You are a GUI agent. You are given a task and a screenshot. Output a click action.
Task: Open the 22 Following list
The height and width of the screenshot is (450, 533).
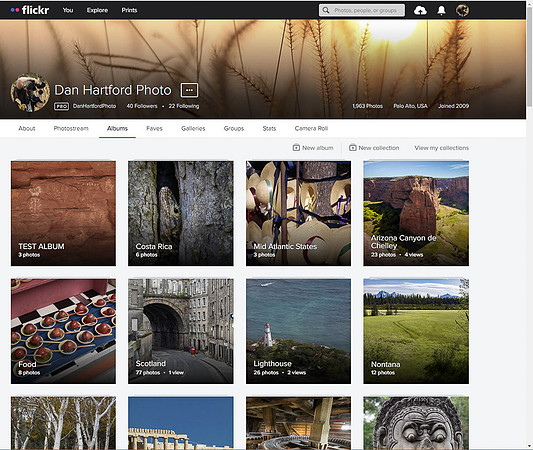184,106
